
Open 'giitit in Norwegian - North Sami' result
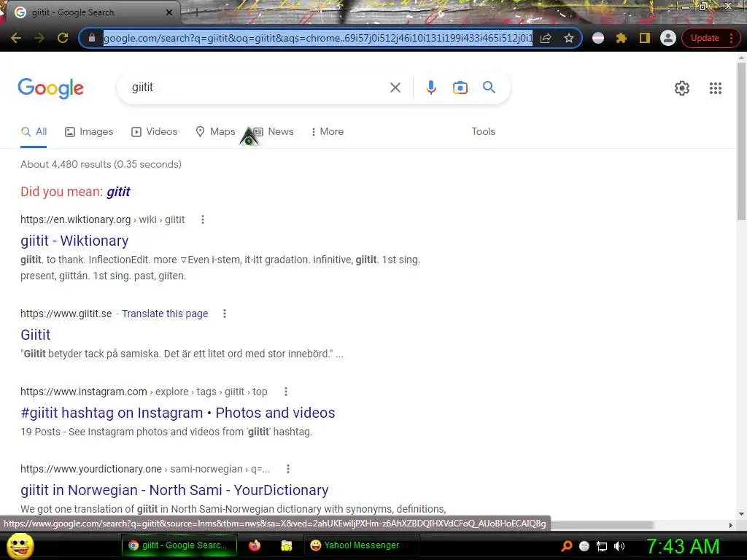[x=174, y=490]
